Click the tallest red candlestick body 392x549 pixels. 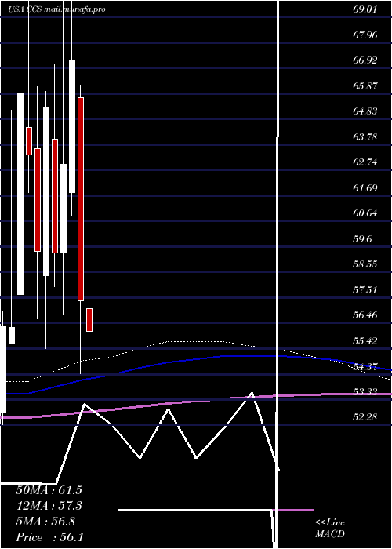tap(81, 199)
